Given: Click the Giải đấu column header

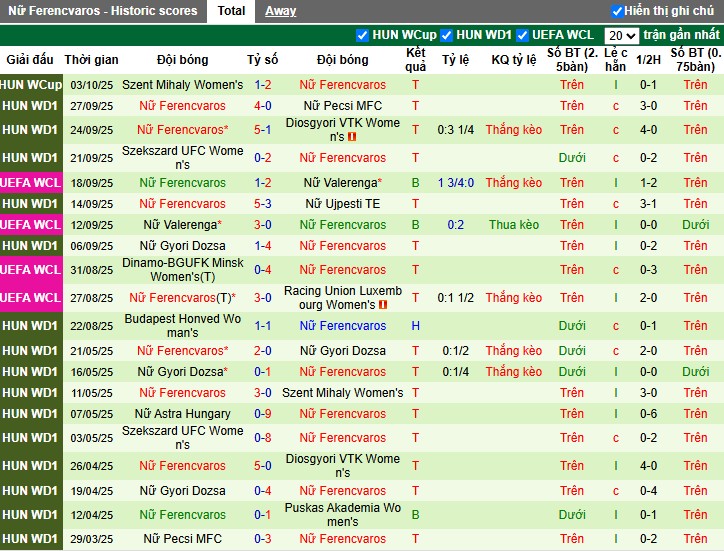Looking at the screenshot, I should (x=30, y=60).
